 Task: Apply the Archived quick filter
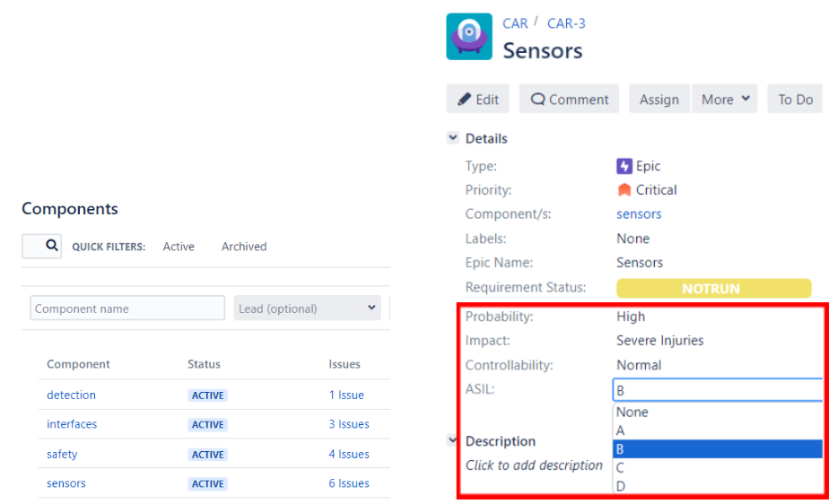coord(244,247)
